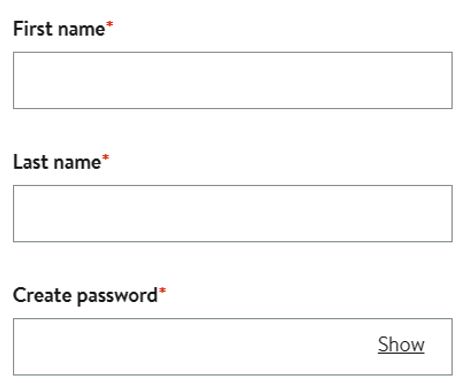Click the word "password" in the label

click(x=117, y=297)
